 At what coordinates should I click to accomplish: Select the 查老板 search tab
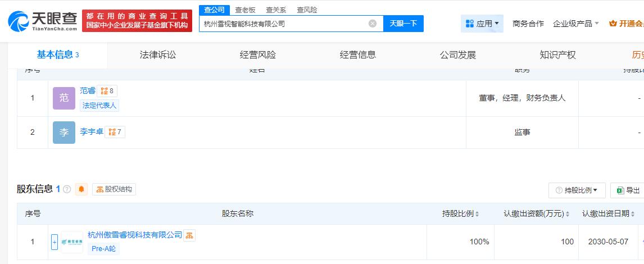tap(245, 10)
